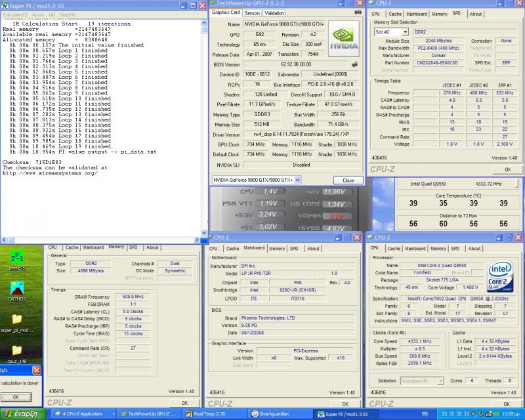525x420 pixels.
Task: Click the Part Number field CM2X2048-8500C5D
Action: point(438,62)
